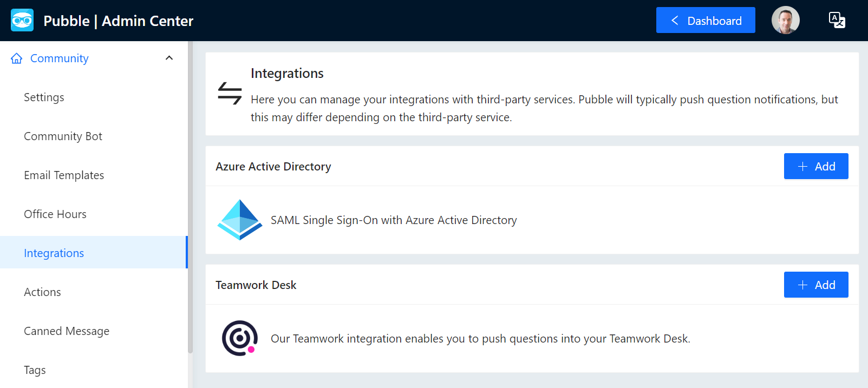Click the Pubble owl logo icon
Screen dimensions: 868x388
[22, 21]
